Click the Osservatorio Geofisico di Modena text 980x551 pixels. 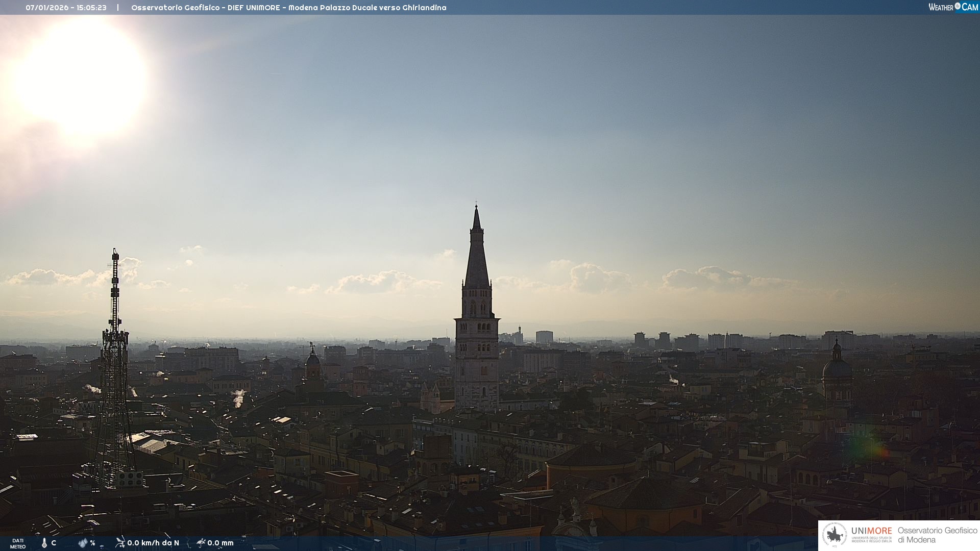(x=937, y=535)
